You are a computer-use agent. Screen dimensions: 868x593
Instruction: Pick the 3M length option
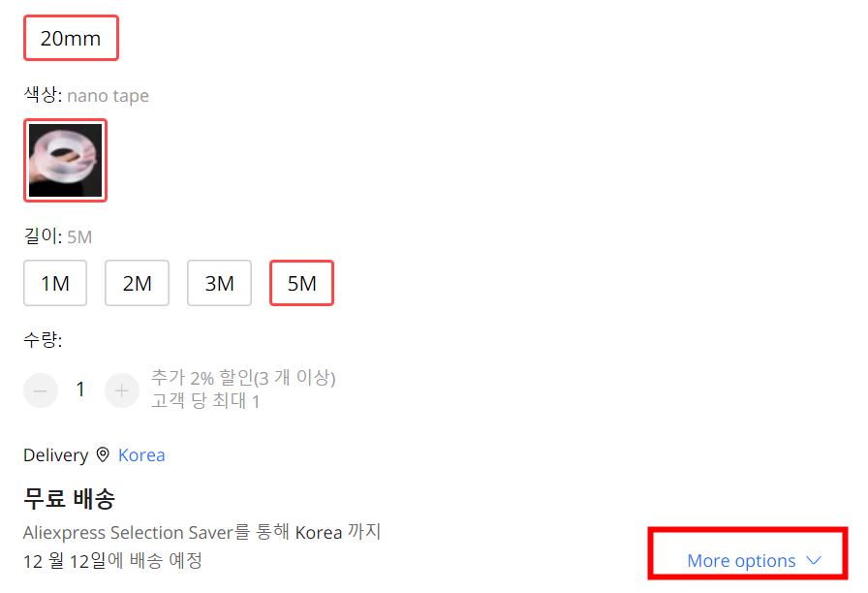[x=219, y=283]
